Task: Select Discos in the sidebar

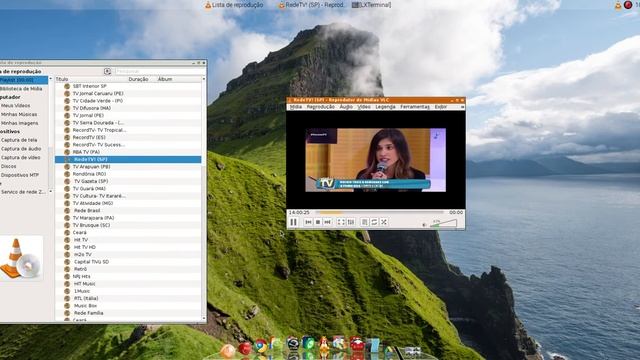Action: [9, 167]
